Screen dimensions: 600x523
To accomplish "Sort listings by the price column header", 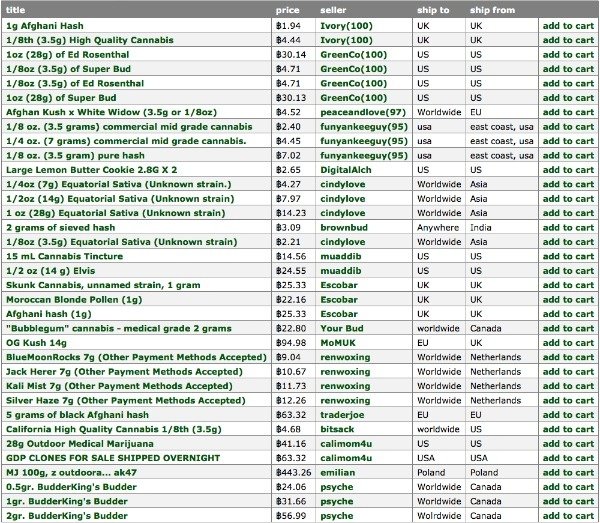I will [x=287, y=10].
